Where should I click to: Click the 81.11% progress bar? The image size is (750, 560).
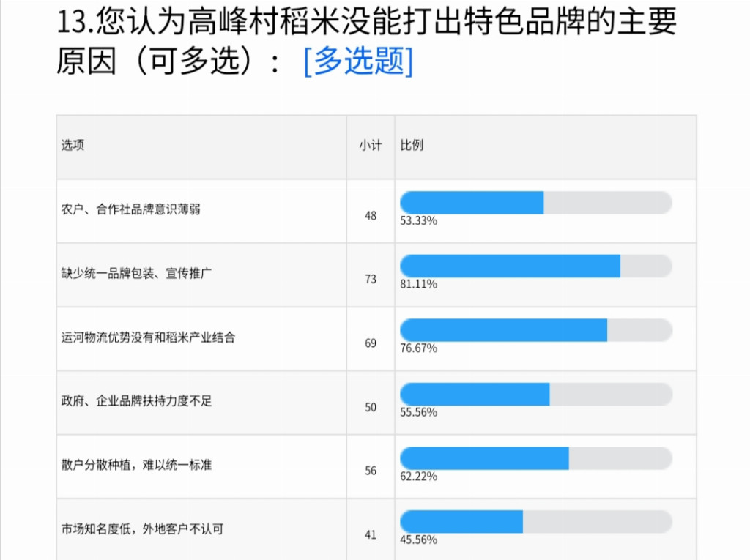(535, 266)
